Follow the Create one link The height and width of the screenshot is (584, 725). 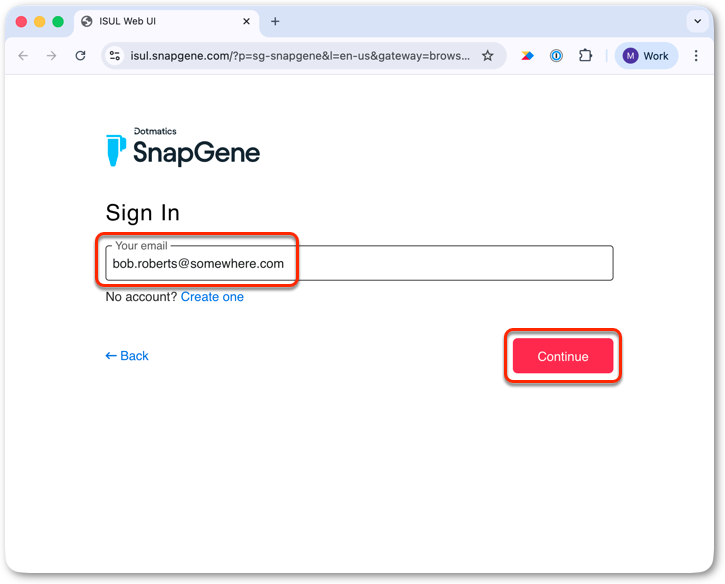pos(212,297)
